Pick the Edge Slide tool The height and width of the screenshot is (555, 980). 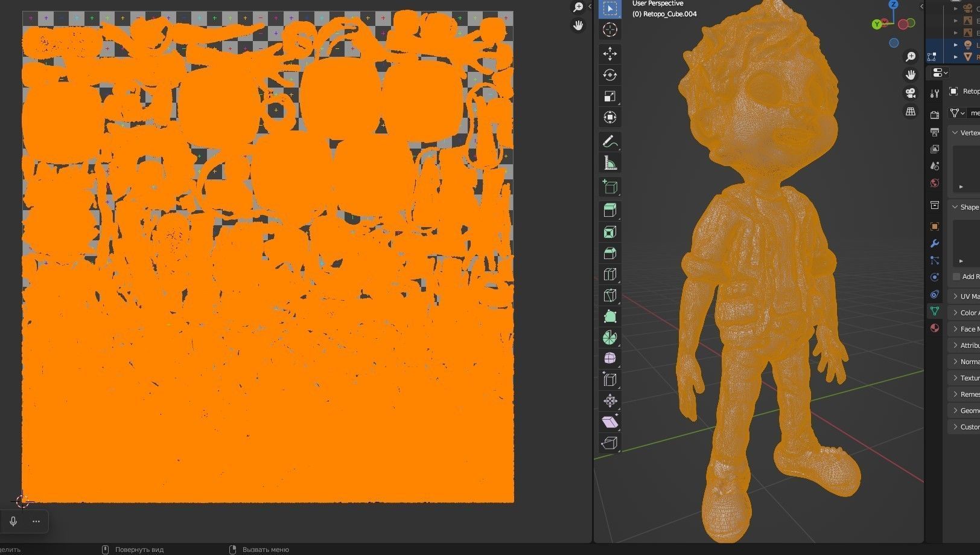610,379
